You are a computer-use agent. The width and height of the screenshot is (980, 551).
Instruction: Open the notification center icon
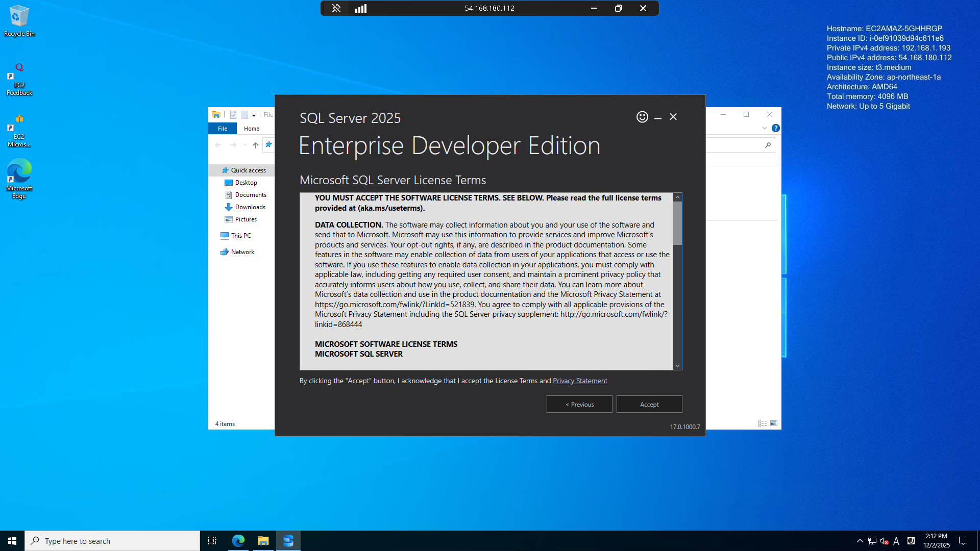tap(963, 541)
